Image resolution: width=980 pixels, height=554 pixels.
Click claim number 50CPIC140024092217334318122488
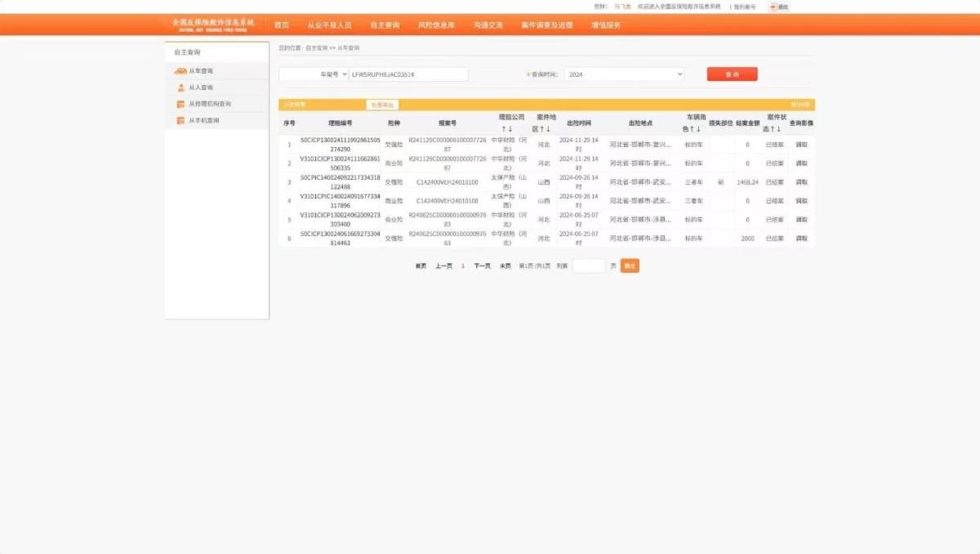point(341,182)
